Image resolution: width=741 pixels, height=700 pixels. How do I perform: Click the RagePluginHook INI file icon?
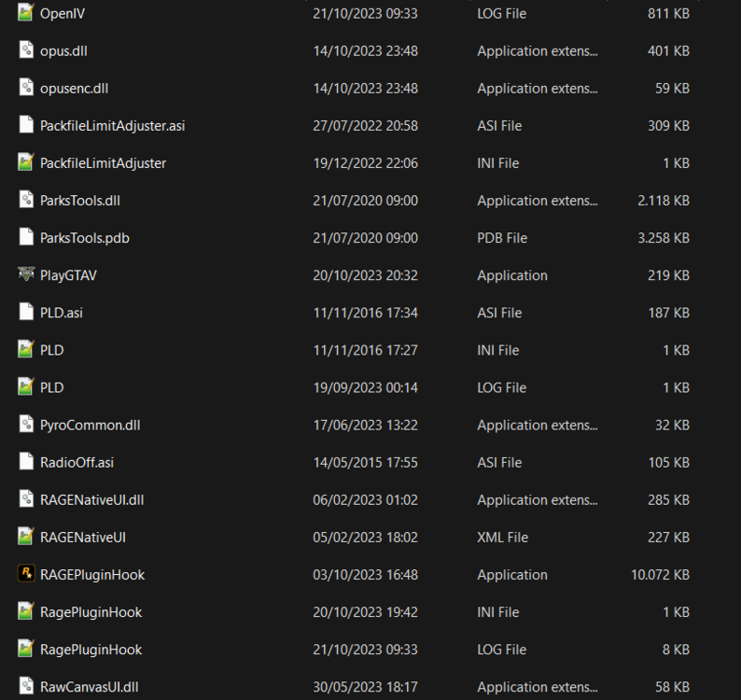pyautogui.click(x=26, y=610)
